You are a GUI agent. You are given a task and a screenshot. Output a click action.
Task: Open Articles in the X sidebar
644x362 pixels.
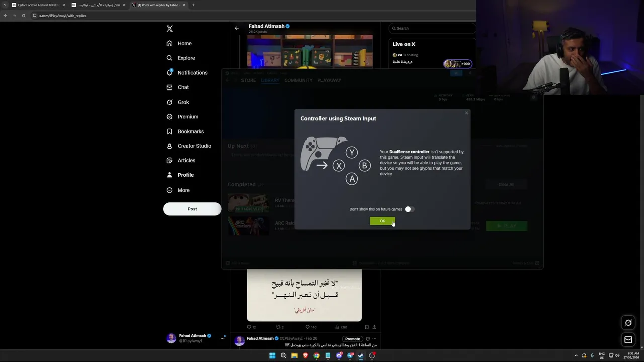tap(181, 160)
